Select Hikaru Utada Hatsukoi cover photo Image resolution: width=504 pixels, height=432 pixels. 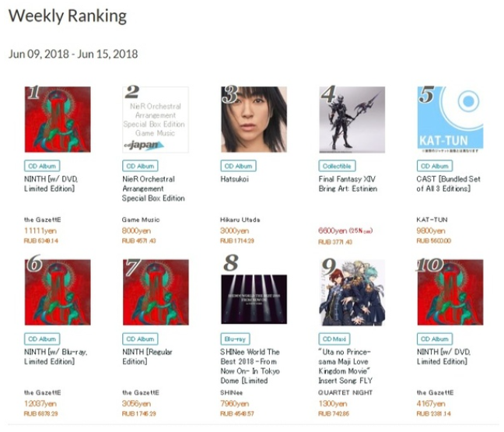pyautogui.click(x=254, y=119)
